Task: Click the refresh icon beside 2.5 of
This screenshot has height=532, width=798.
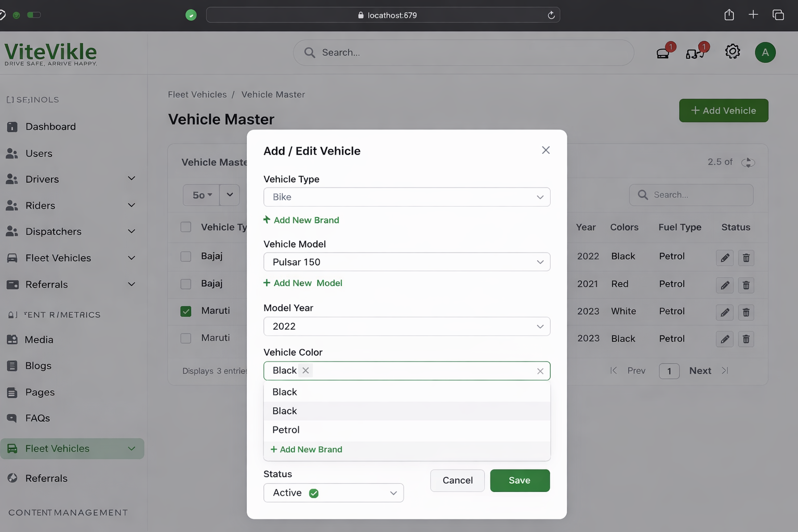Action: (748, 162)
